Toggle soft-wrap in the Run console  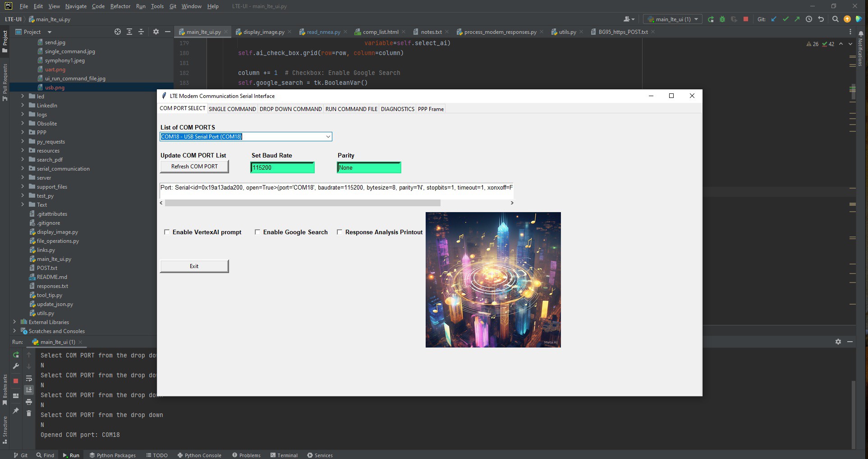(x=29, y=379)
